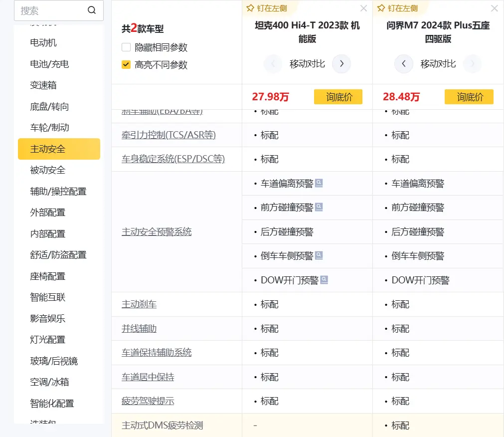Remove Tank 400 Hi4-T from comparison
The width and height of the screenshot is (504, 437).
(x=363, y=8)
